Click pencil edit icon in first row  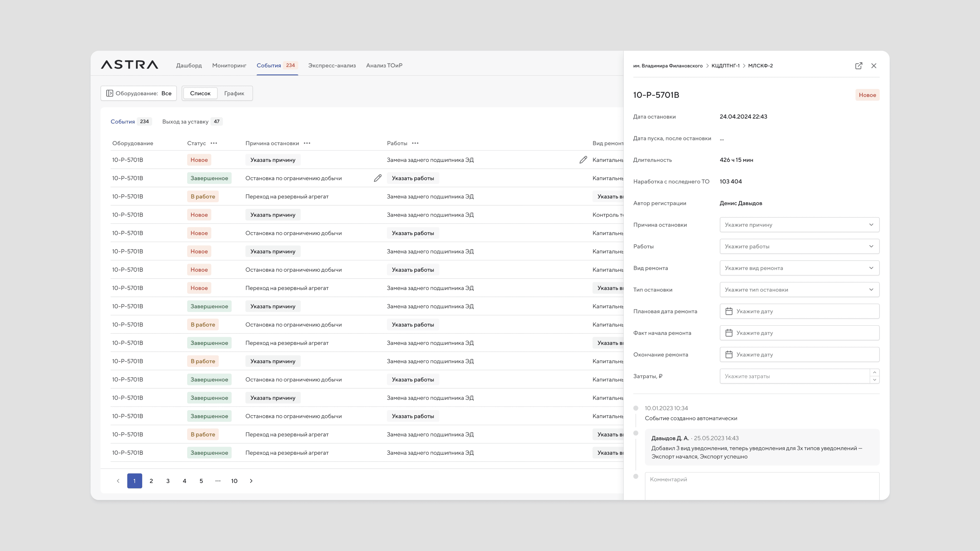[583, 160]
